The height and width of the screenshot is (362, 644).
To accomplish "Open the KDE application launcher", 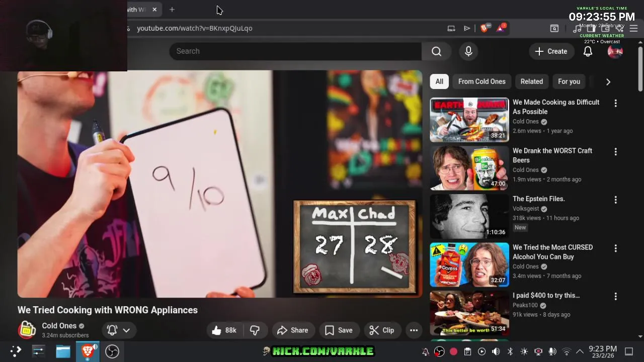I will pyautogui.click(x=16, y=351).
